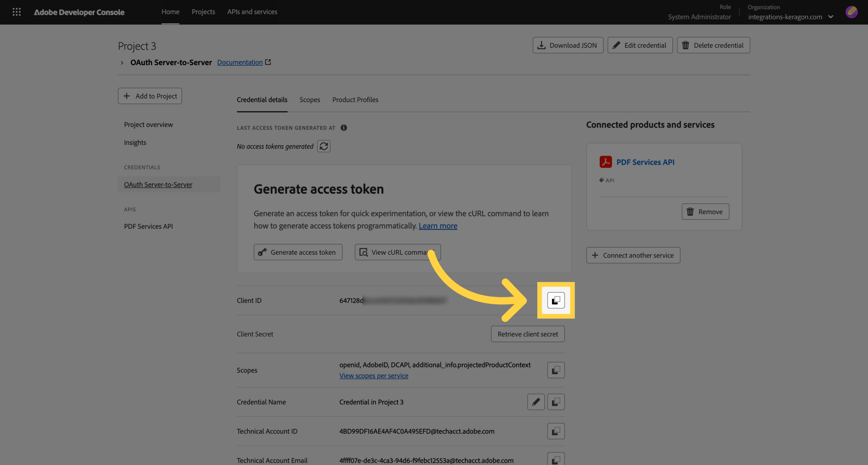Copy the Client ID value
868x465 pixels.
tap(556, 300)
